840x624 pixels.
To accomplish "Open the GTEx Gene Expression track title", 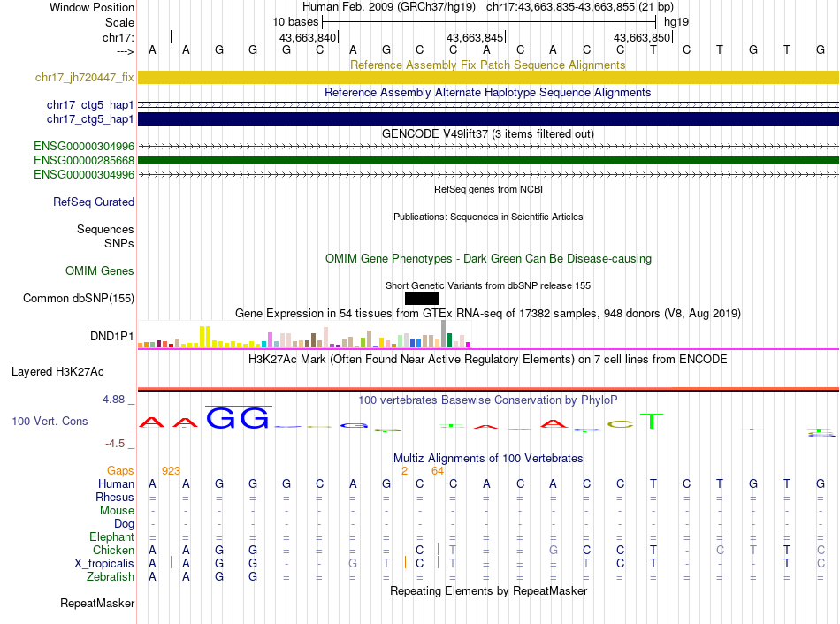I will [x=488, y=314].
